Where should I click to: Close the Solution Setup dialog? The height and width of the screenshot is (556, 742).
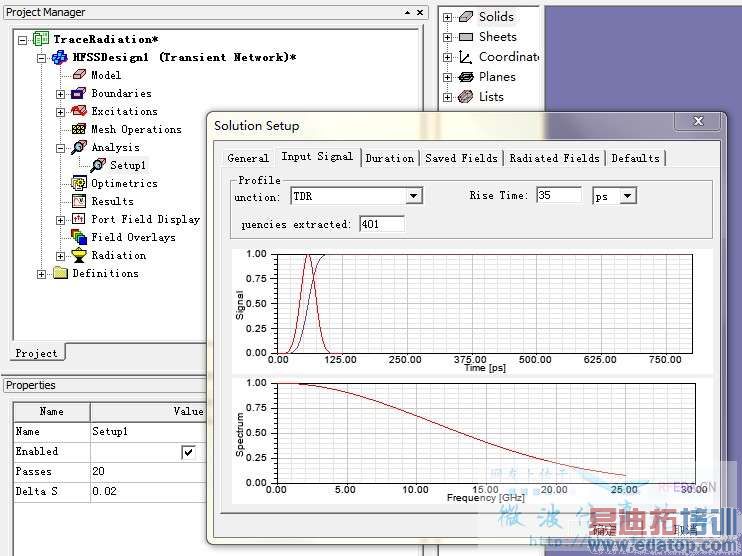click(698, 121)
